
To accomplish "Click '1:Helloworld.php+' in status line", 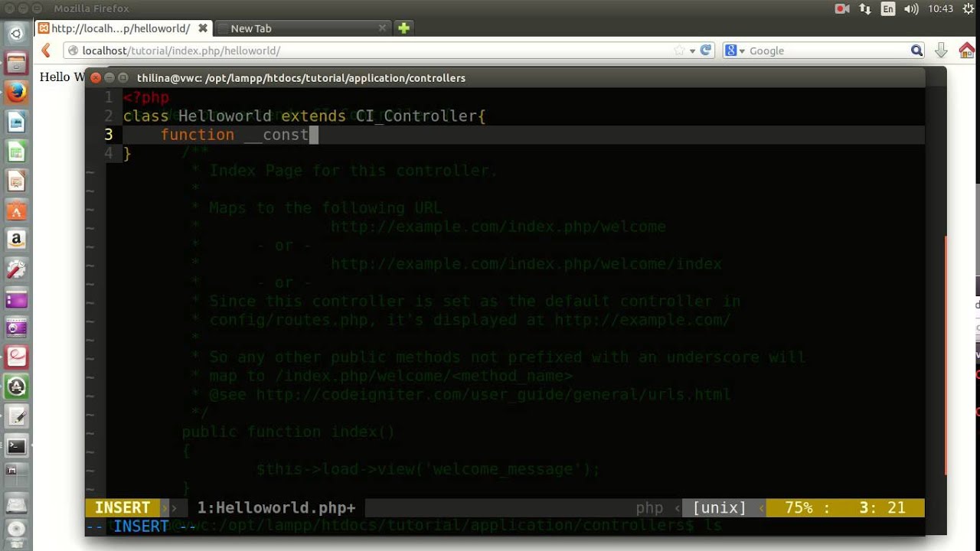I will 276,507.
